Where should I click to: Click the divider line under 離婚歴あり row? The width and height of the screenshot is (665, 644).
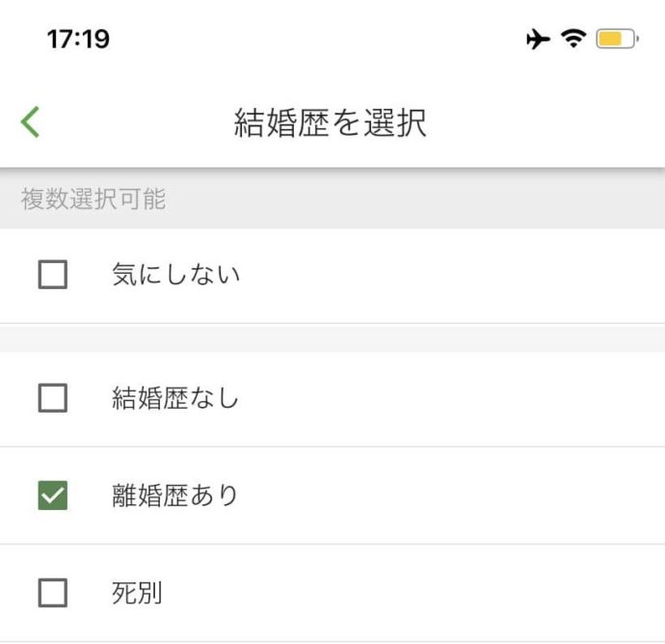[332, 544]
